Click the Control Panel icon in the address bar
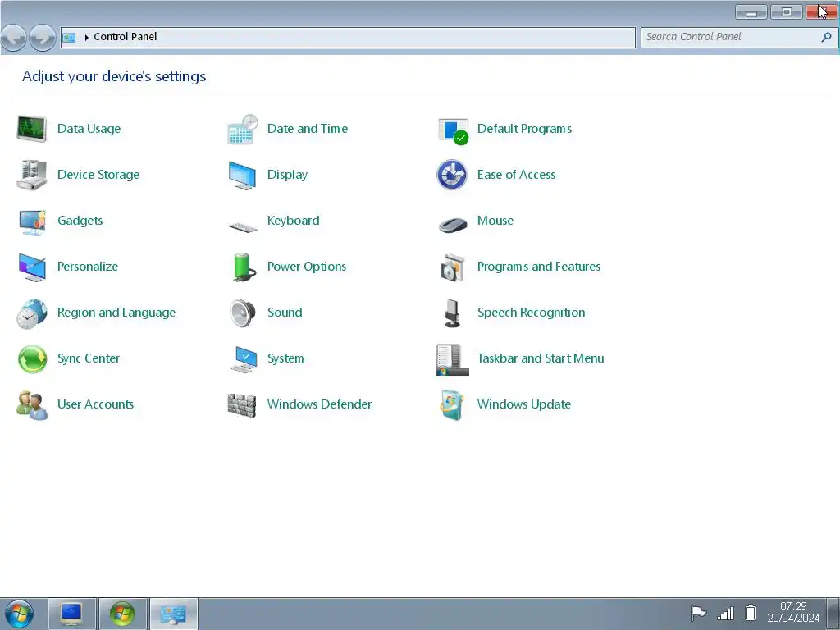 [x=69, y=38]
